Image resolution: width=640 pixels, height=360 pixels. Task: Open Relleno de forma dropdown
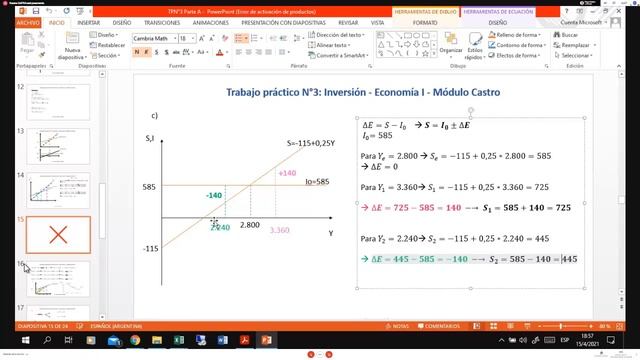point(515,35)
